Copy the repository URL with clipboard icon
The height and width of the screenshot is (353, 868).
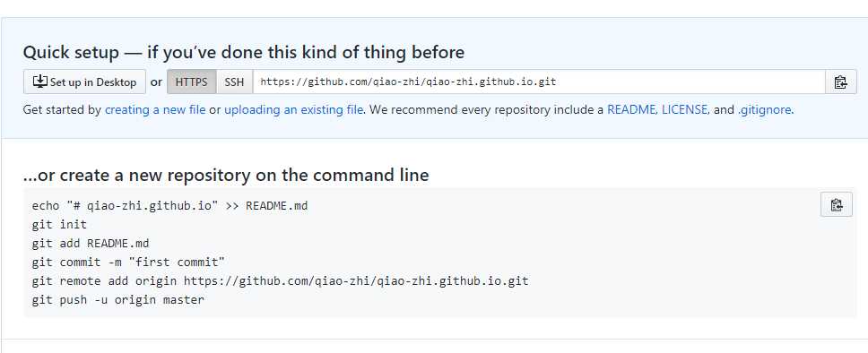coord(840,82)
